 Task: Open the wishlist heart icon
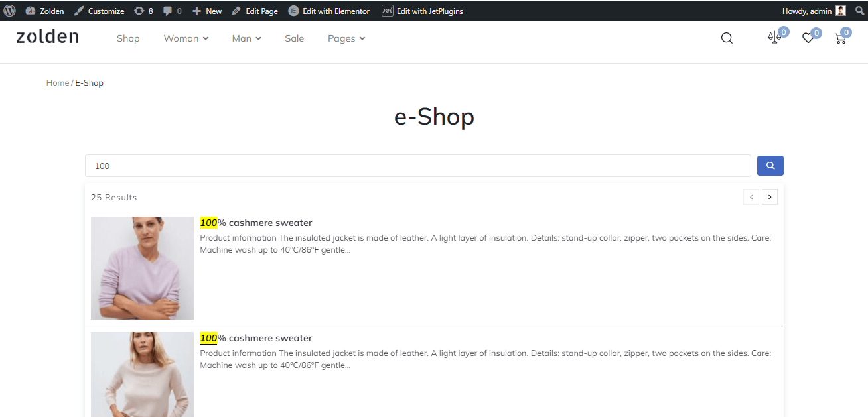click(808, 38)
